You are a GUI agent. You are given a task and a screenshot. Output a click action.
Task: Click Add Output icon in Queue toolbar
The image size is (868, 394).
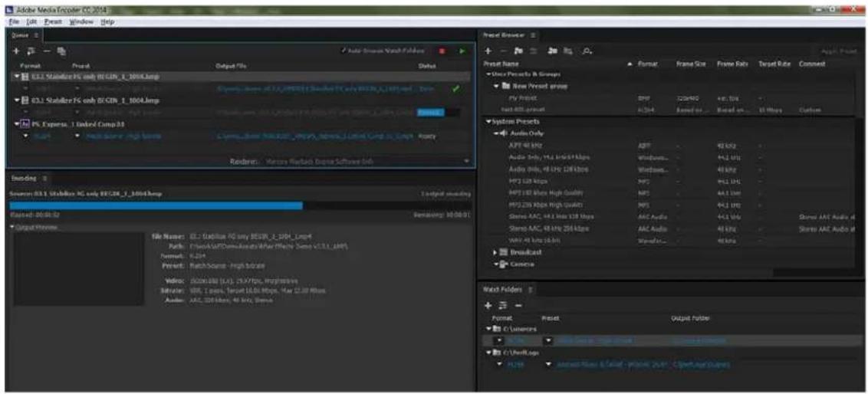[32, 51]
